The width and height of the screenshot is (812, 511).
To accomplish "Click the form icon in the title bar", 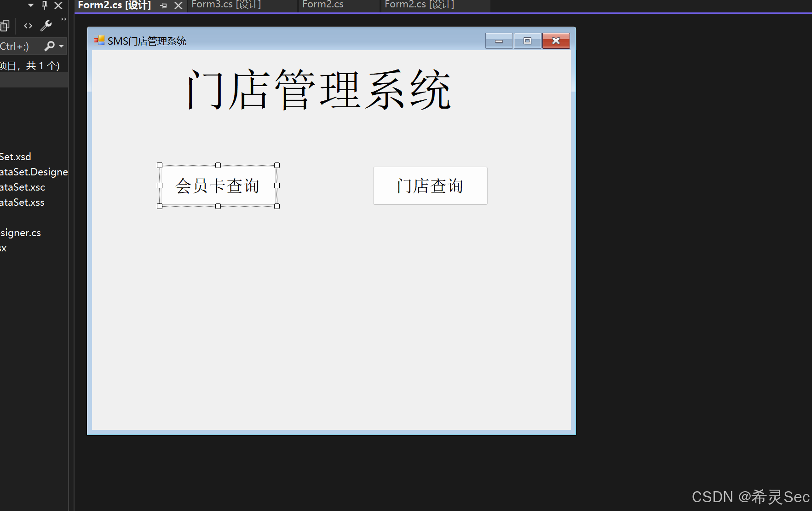I will point(99,41).
